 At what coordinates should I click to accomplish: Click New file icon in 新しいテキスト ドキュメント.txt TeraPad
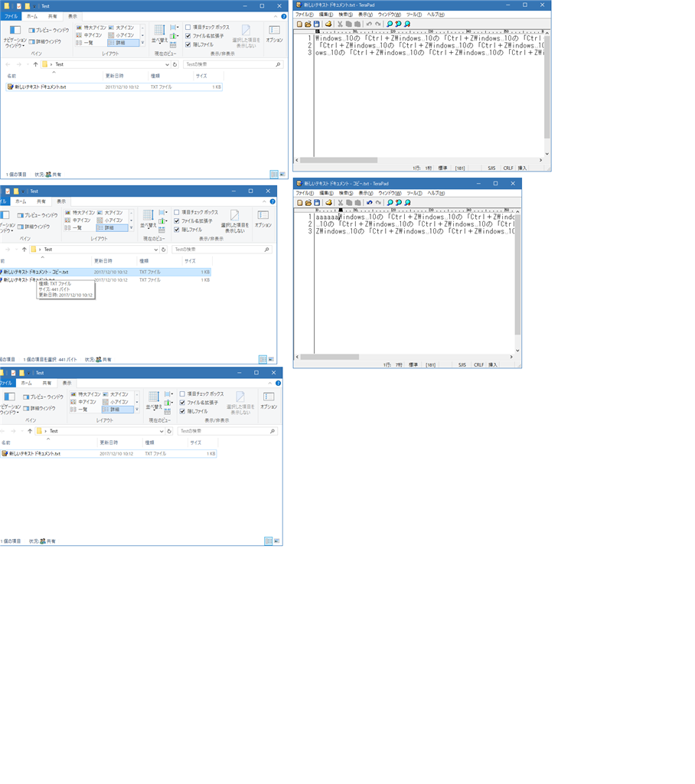click(299, 24)
